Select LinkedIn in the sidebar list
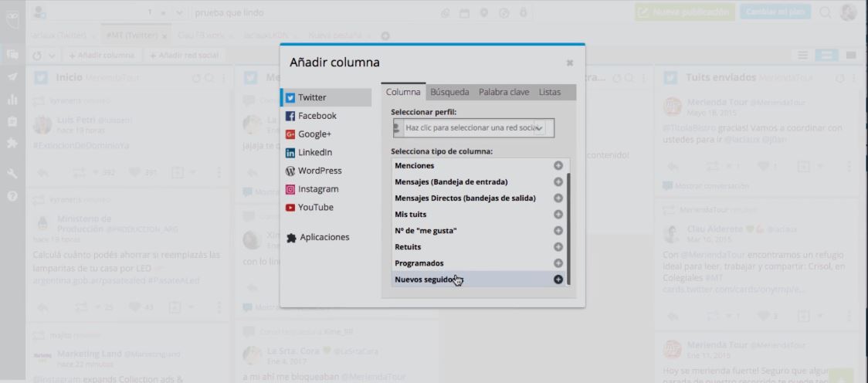This screenshot has height=383, width=868. [314, 152]
